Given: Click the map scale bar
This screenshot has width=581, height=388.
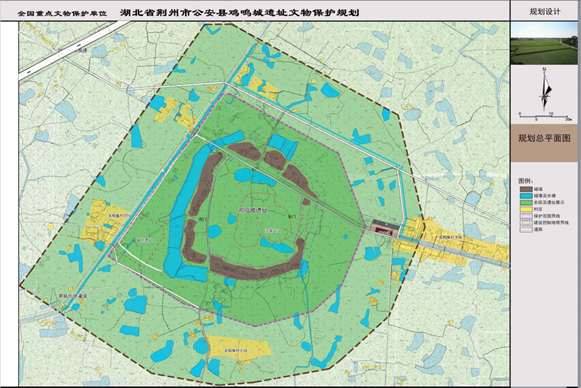Looking at the screenshot, I should coord(545,116).
